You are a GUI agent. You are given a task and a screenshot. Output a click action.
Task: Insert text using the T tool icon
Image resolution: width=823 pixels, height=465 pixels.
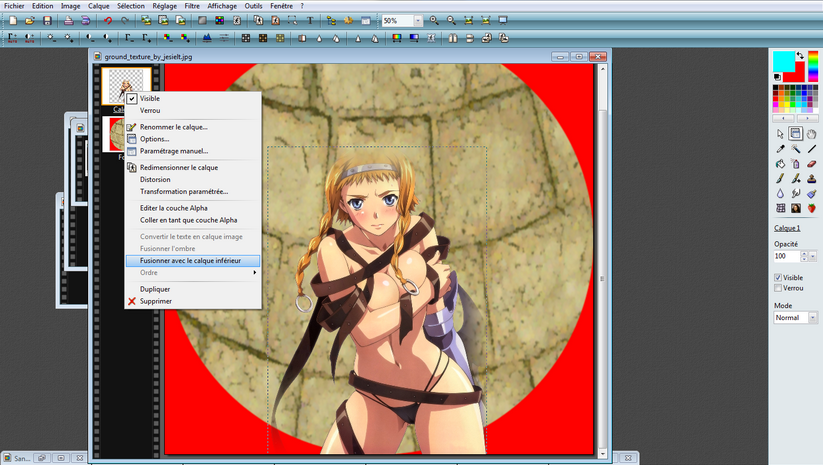tap(310, 20)
